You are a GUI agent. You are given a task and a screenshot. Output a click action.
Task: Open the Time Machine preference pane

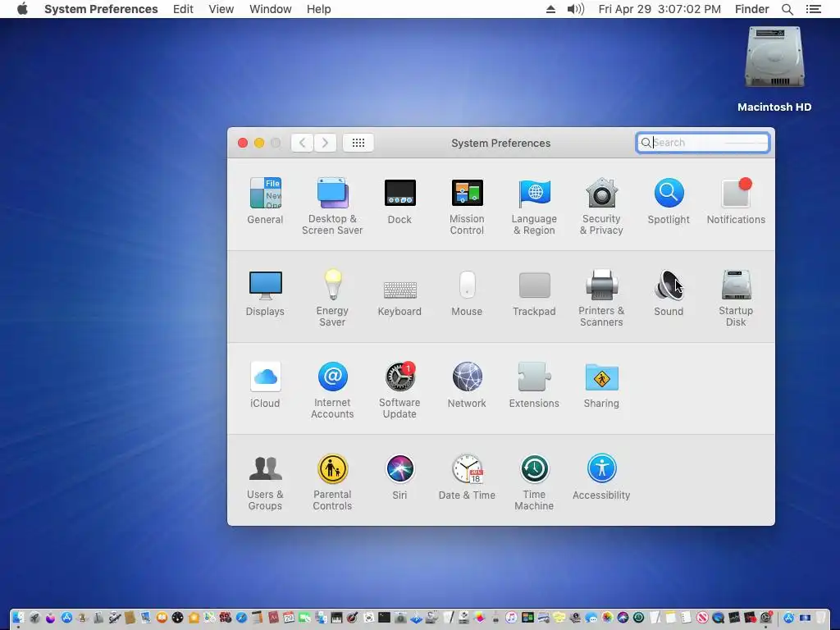[x=534, y=482]
